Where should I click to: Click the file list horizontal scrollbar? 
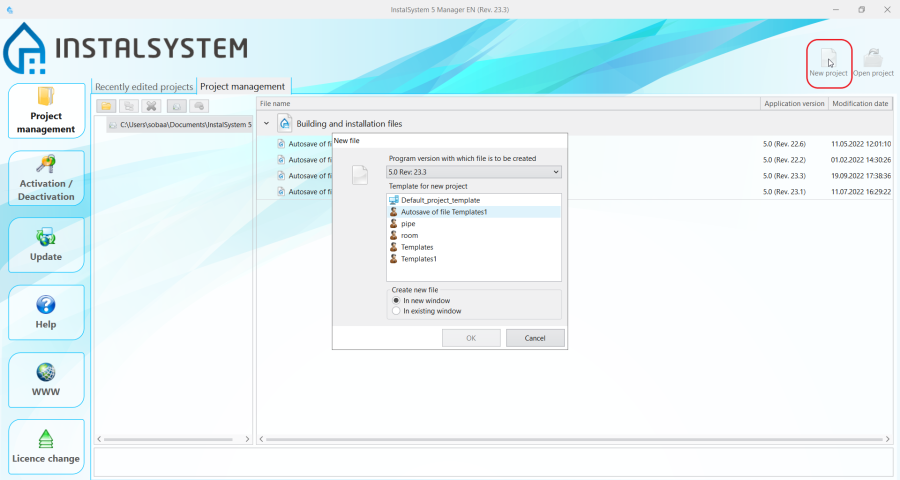coord(574,439)
